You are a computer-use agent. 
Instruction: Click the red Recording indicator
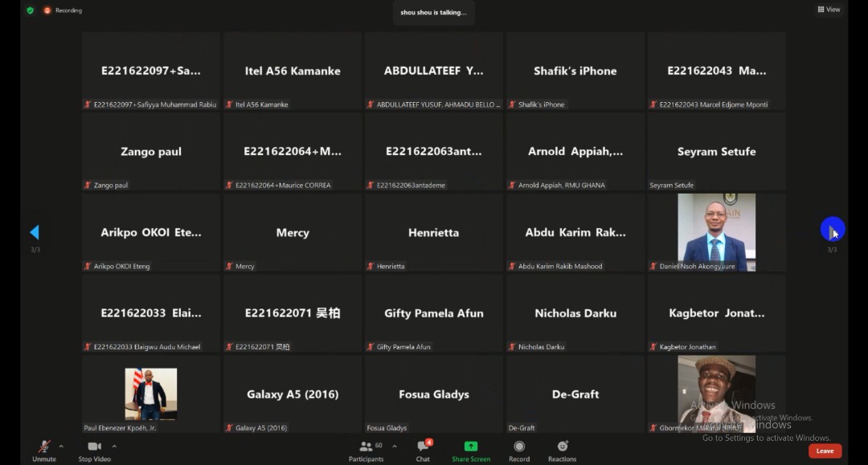coord(63,10)
